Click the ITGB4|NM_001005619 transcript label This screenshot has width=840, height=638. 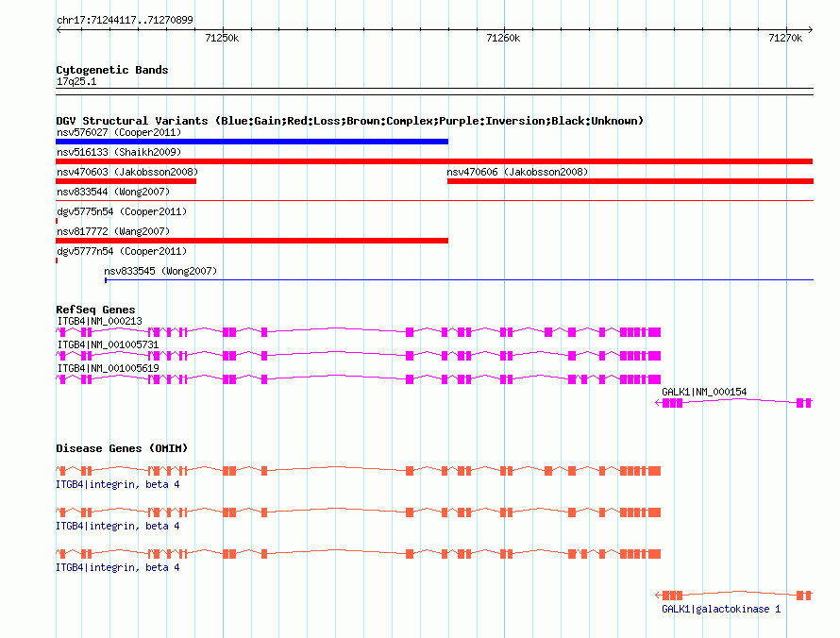point(109,368)
